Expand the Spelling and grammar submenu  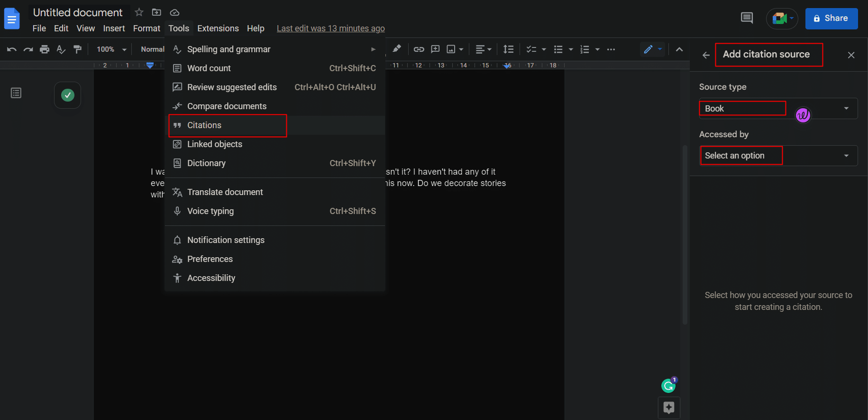tap(275, 49)
